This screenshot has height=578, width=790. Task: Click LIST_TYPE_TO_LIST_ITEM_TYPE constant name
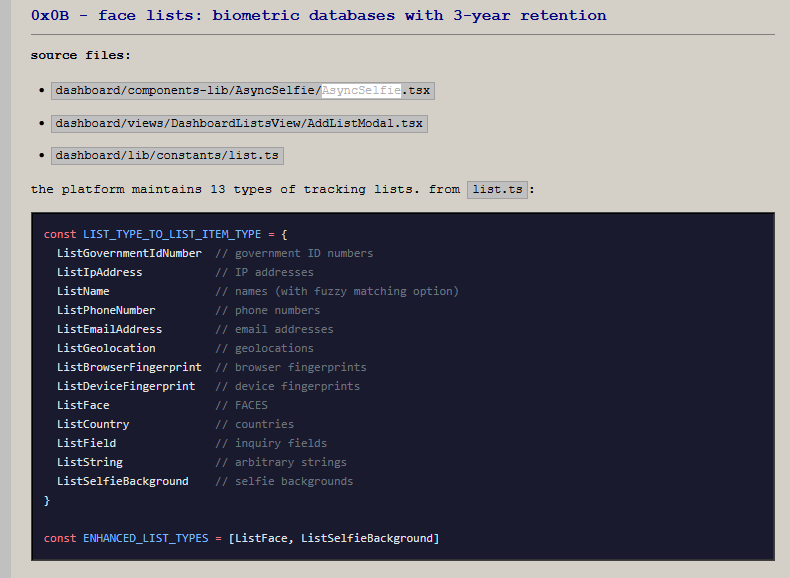click(172, 234)
